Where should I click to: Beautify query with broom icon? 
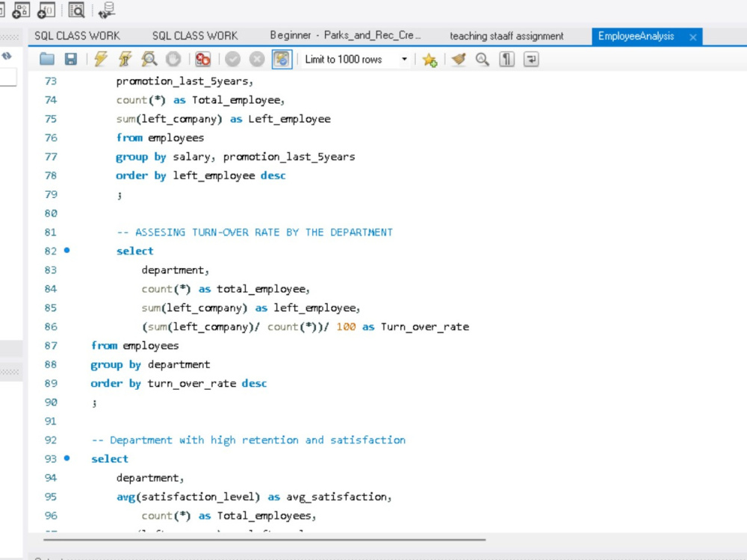[459, 59]
